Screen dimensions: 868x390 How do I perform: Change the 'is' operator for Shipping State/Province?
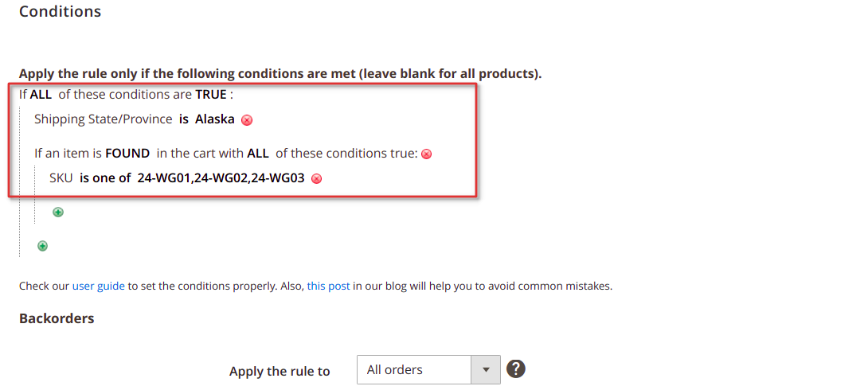[183, 119]
